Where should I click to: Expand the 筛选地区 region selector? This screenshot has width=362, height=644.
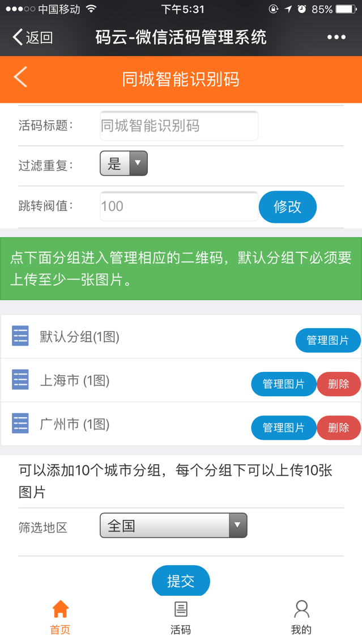[173, 525]
